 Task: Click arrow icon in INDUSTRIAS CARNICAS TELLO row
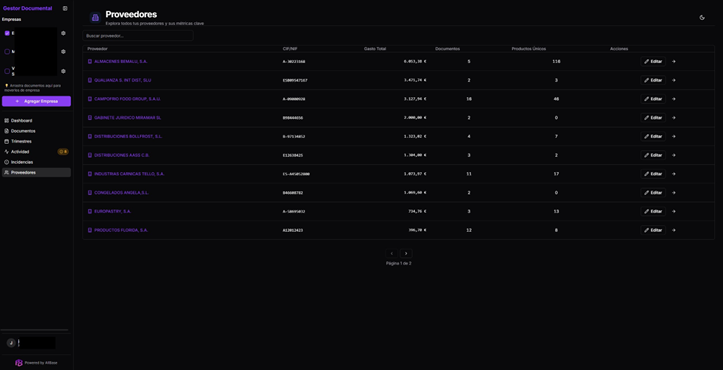[x=674, y=174]
